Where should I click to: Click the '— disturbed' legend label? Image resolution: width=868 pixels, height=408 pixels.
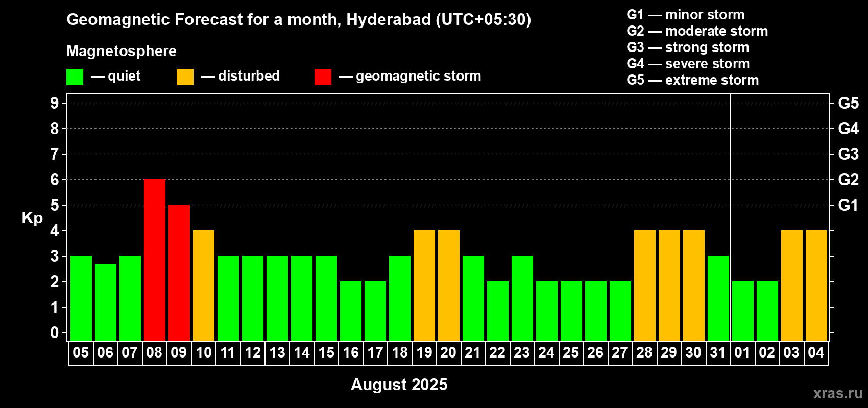(240, 76)
